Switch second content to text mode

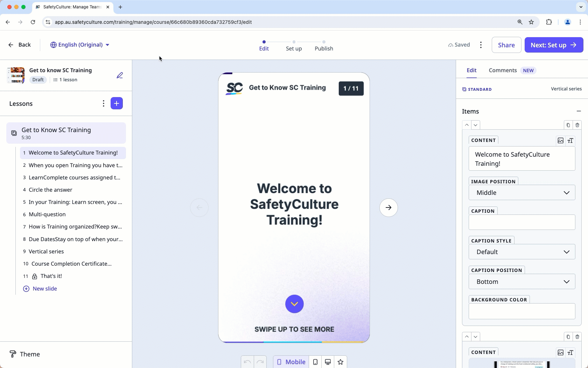[570, 353]
